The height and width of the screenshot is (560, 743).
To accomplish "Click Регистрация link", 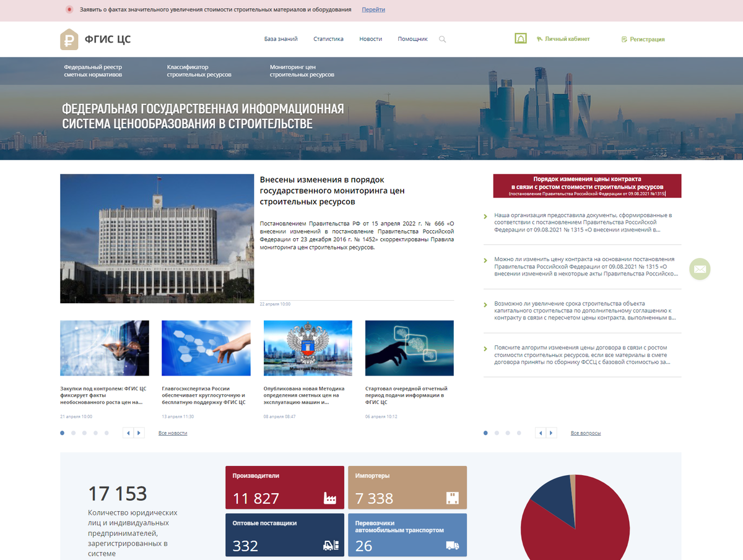I will (x=643, y=39).
